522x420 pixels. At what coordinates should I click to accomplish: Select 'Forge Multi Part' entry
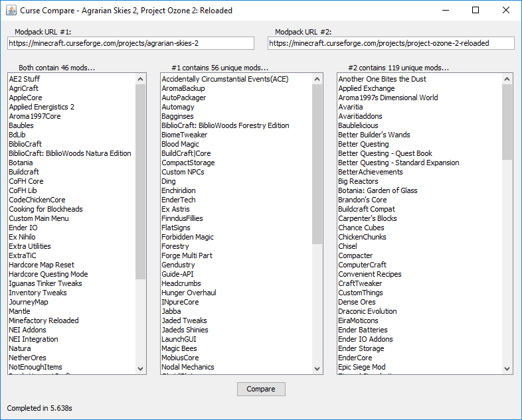pyautogui.click(x=187, y=255)
